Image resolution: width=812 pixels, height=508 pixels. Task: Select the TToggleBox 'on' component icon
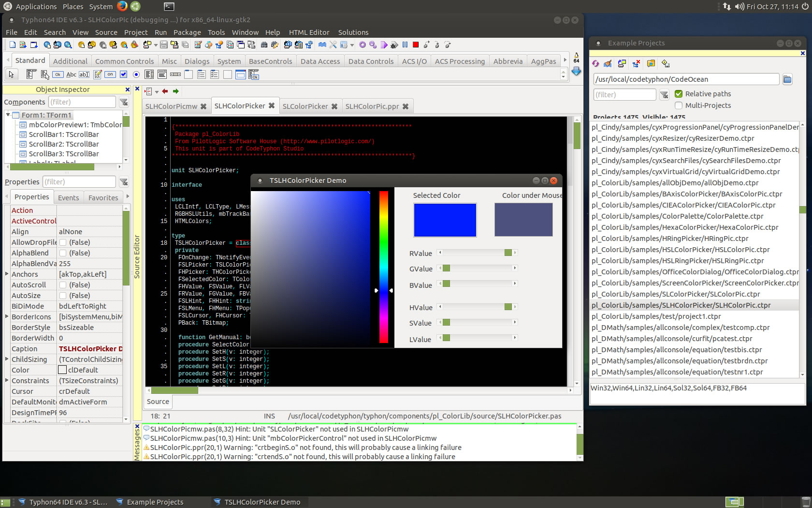[110, 75]
